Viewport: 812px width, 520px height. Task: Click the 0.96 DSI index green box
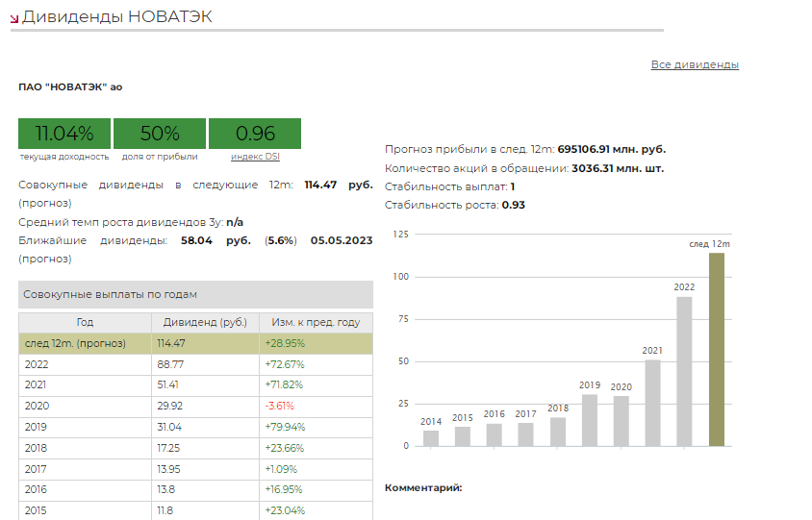pos(255,134)
